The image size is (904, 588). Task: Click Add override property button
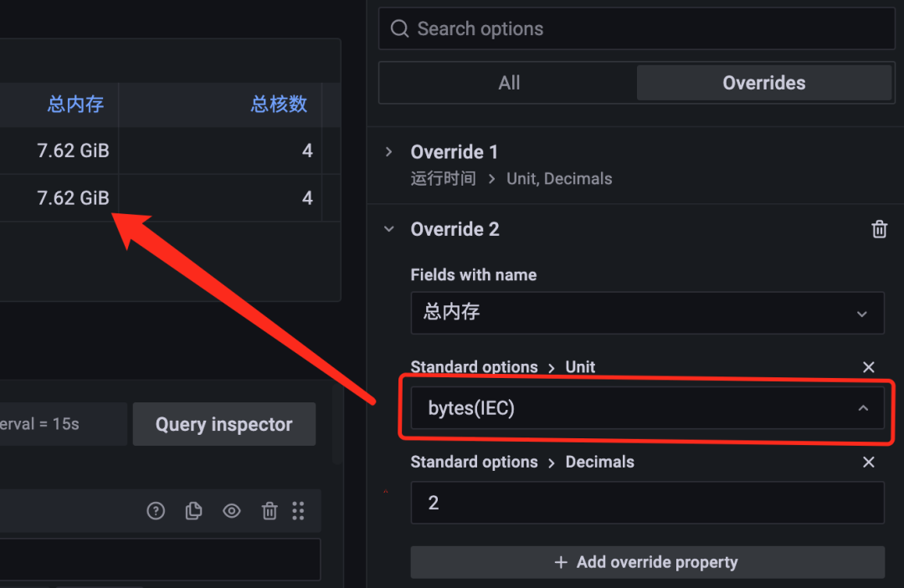click(x=647, y=562)
